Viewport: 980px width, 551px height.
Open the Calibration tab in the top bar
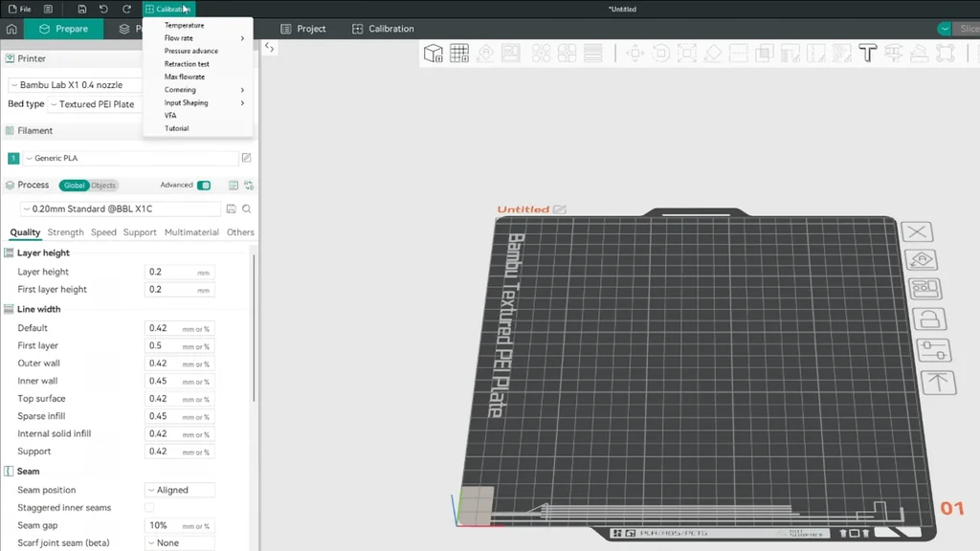pyautogui.click(x=383, y=29)
